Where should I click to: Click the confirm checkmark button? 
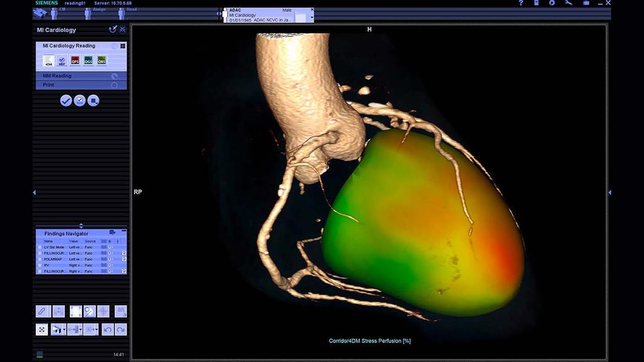pyautogui.click(x=66, y=101)
